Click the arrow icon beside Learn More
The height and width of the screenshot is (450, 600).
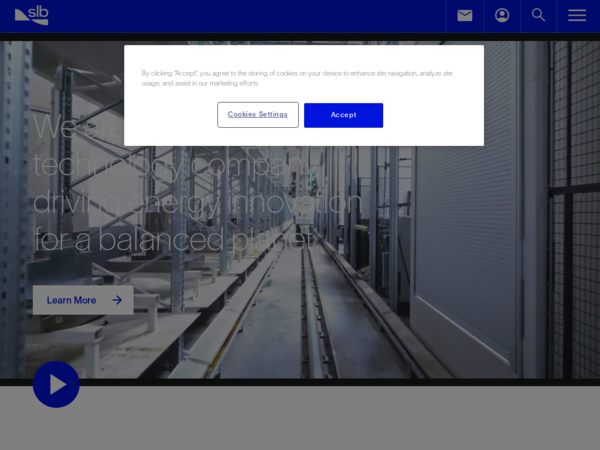click(117, 300)
